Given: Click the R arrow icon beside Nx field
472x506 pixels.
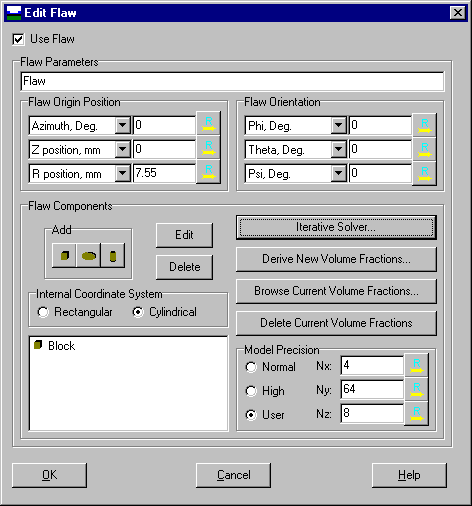Looking at the screenshot, I should point(416,365).
